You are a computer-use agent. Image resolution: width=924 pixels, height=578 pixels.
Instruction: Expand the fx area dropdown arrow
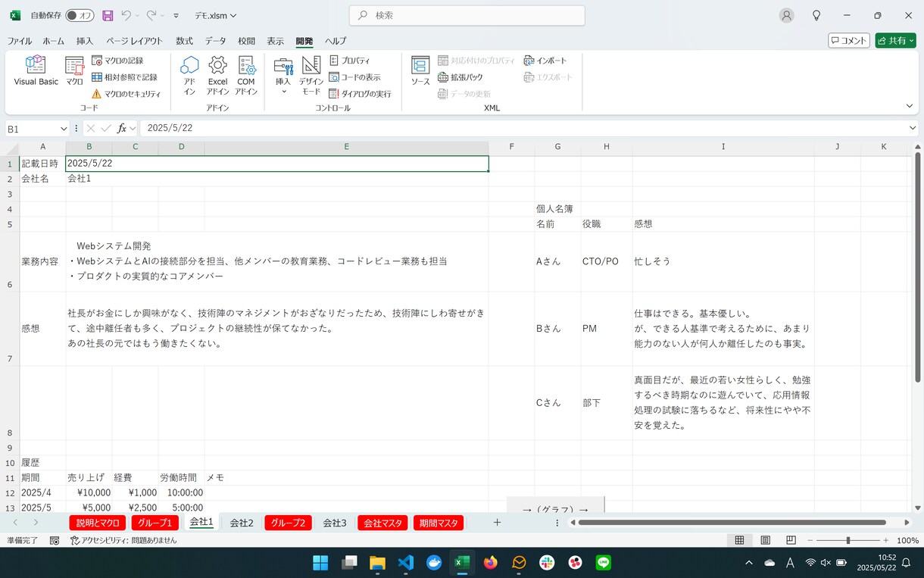coord(133,128)
